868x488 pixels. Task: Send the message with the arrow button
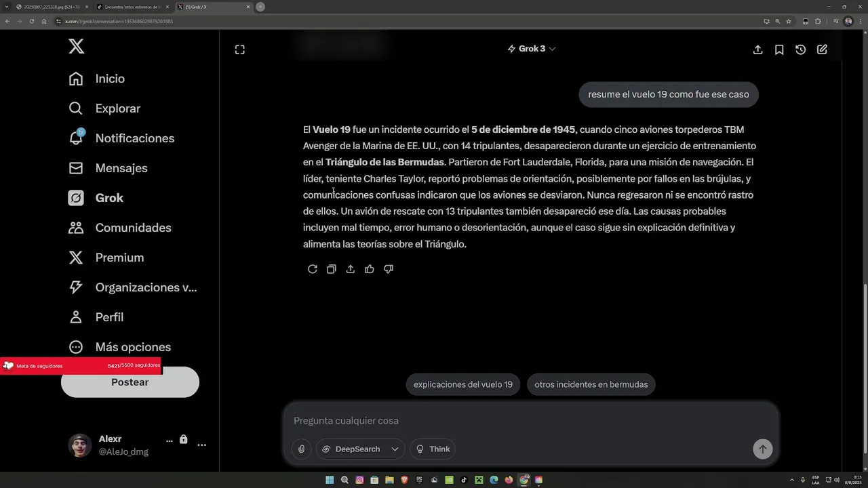[763, 449]
